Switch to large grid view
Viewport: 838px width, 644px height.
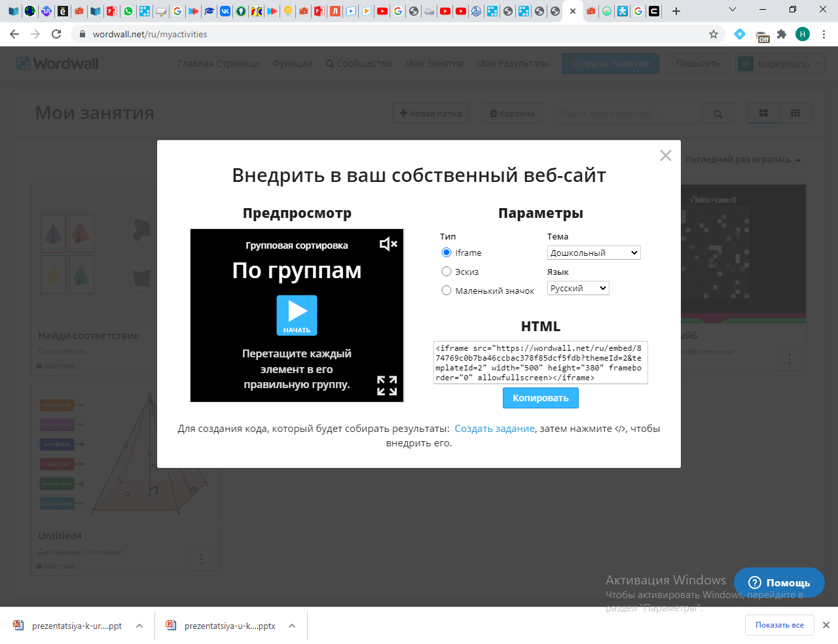763,113
